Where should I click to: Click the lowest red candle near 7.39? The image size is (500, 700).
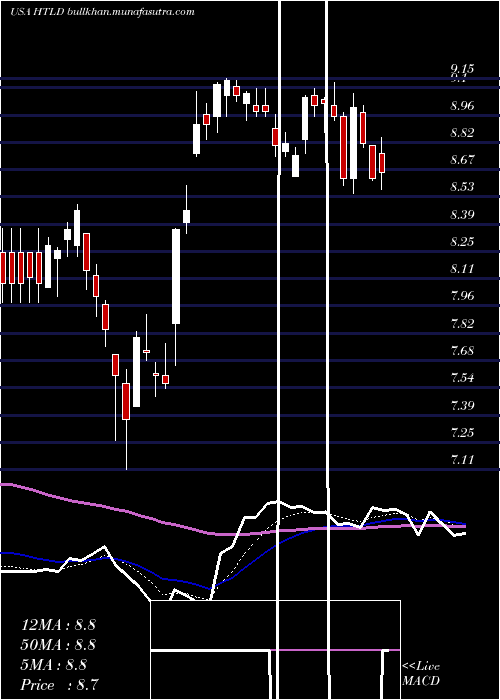coord(126,401)
